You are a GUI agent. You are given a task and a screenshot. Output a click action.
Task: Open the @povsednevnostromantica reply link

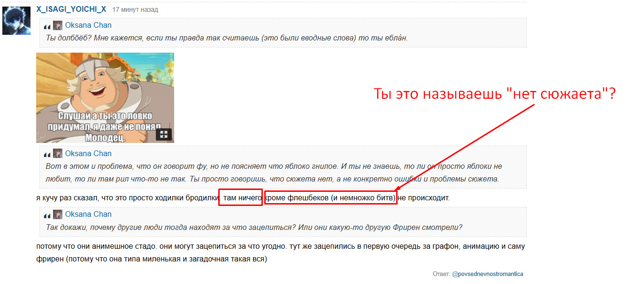tap(487, 274)
